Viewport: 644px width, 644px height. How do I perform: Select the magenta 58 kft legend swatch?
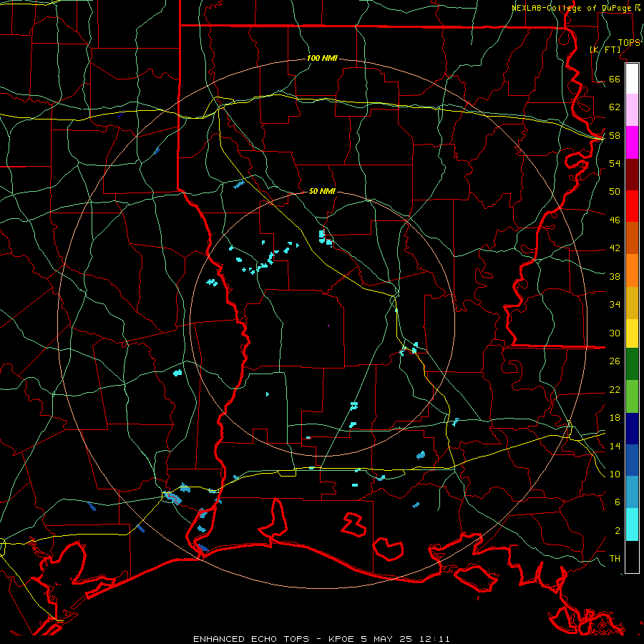pos(632,142)
